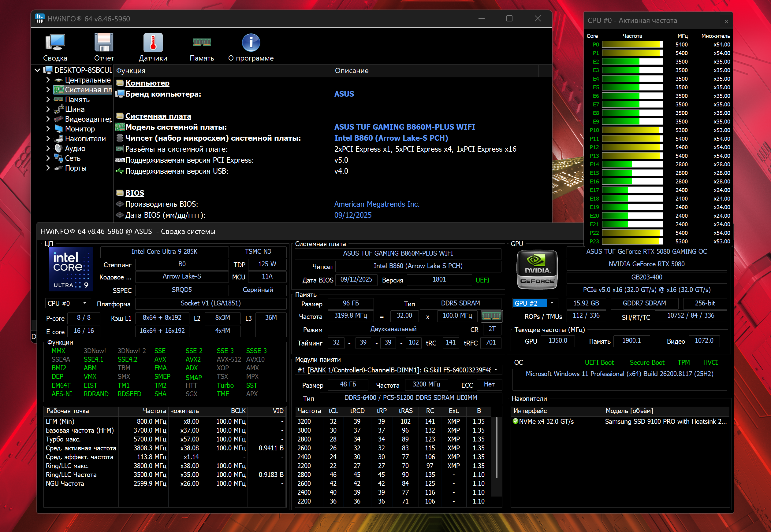
Task: Expand the Видеоадаптер tree node
Action: pos(48,119)
